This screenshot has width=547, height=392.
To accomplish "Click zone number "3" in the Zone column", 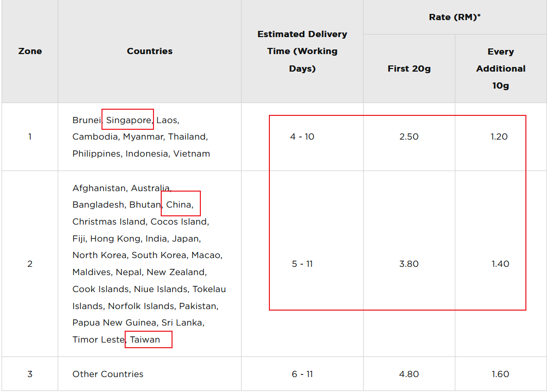I will 30,374.
